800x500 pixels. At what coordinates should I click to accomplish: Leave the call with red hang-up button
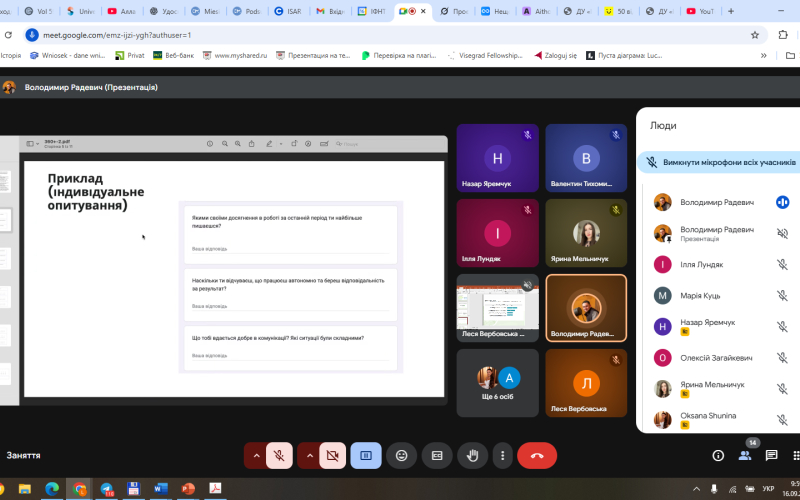coord(537,455)
